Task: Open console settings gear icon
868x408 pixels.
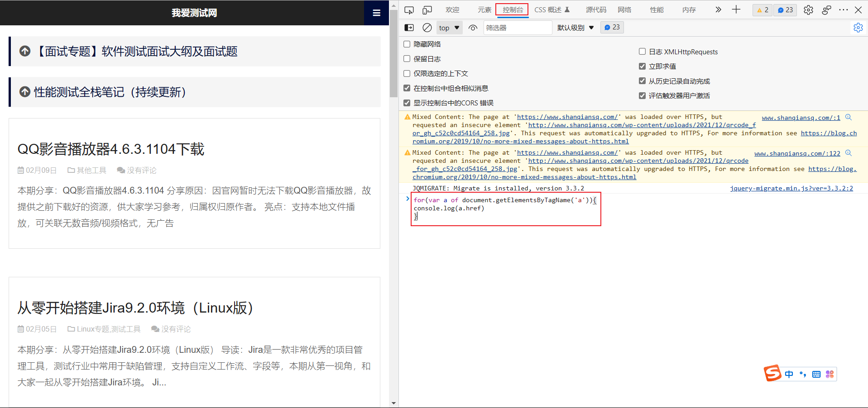Action: (x=858, y=28)
